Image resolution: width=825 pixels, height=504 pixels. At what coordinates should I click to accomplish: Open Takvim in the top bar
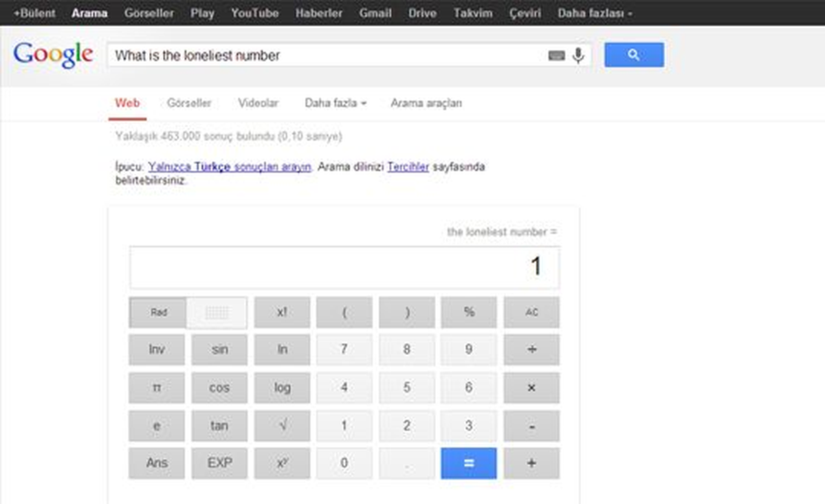pos(473,13)
